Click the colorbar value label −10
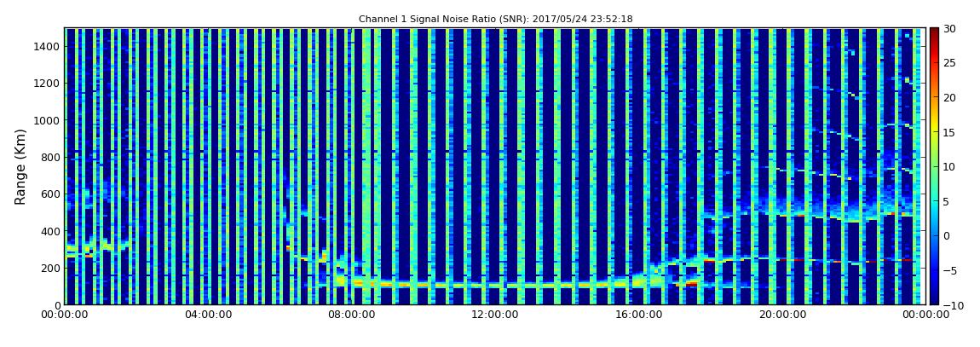 (951, 304)
